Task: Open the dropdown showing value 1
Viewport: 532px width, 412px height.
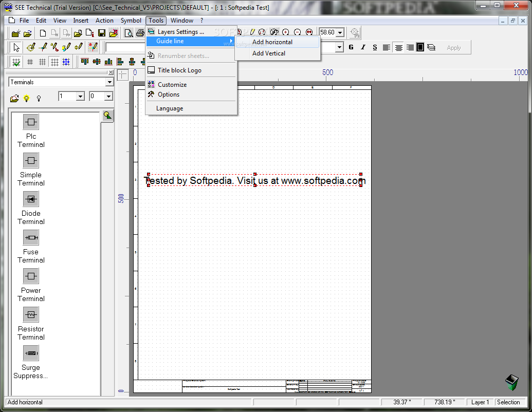Action: click(80, 96)
